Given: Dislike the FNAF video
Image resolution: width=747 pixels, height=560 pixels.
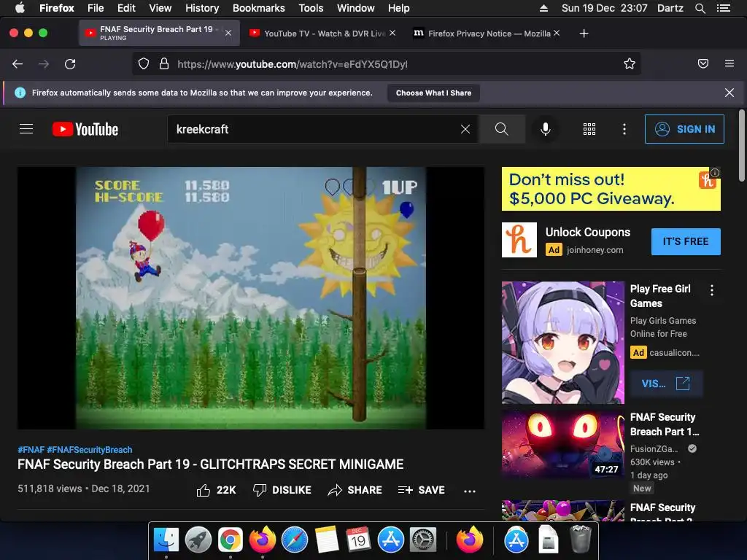Looking at the screenshot, I should tap(282, 490).
